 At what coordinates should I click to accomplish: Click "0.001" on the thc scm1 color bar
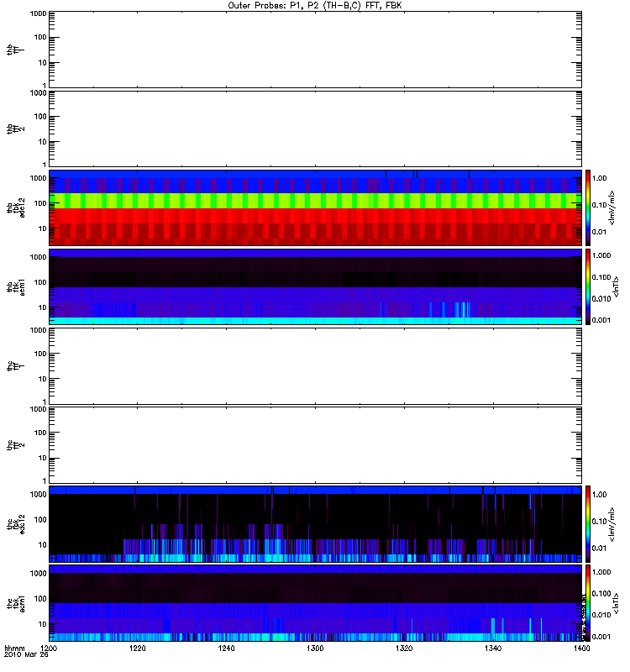click(x=601, y=637)
